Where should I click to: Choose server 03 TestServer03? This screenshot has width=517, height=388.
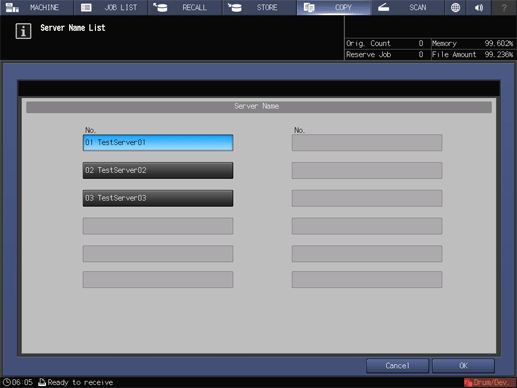pyautogui.click(x=158, y=198)
